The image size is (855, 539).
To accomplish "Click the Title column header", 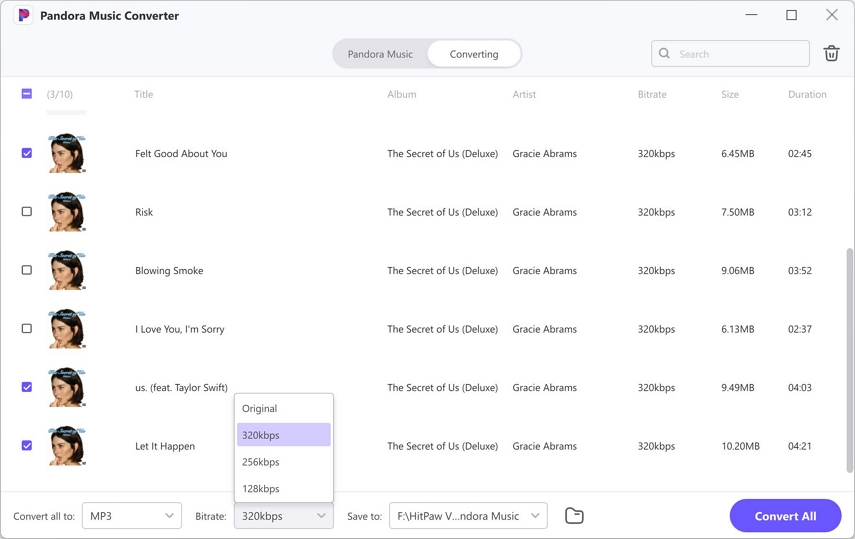I will [143, 94].
